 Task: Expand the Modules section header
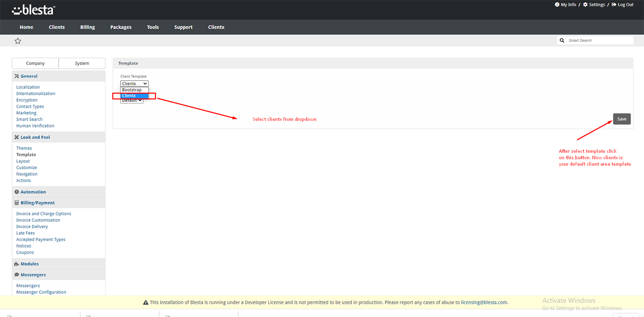tap(58, 264)
